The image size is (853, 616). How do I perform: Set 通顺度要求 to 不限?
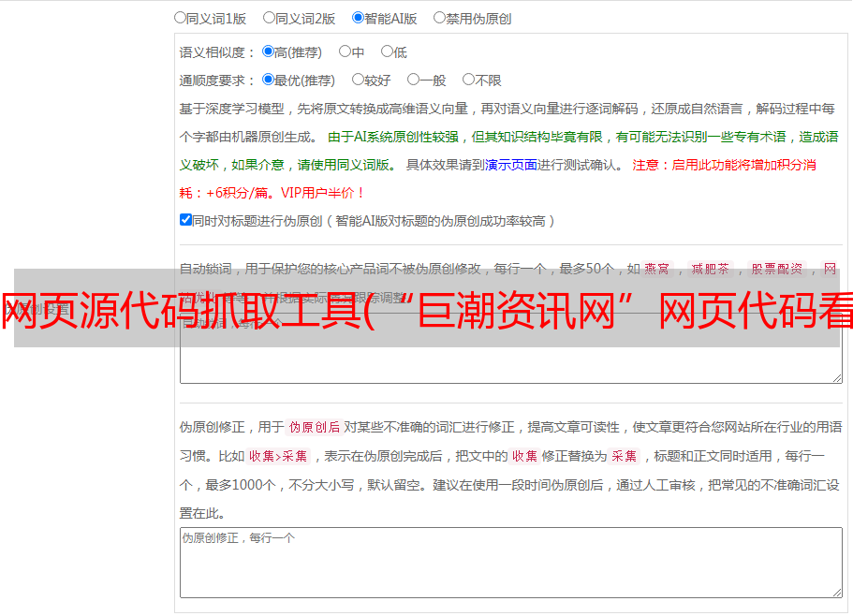pyautogui.click(x=468, y=80)
